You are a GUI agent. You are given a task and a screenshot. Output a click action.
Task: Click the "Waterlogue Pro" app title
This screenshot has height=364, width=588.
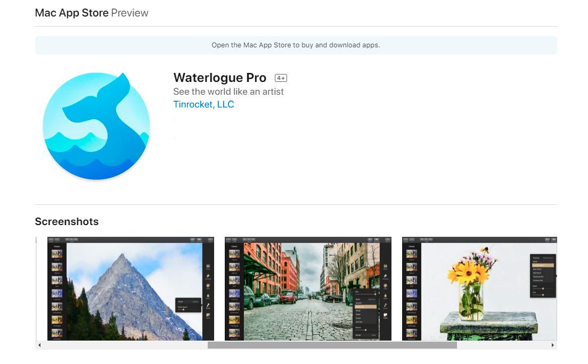point(220,78)
